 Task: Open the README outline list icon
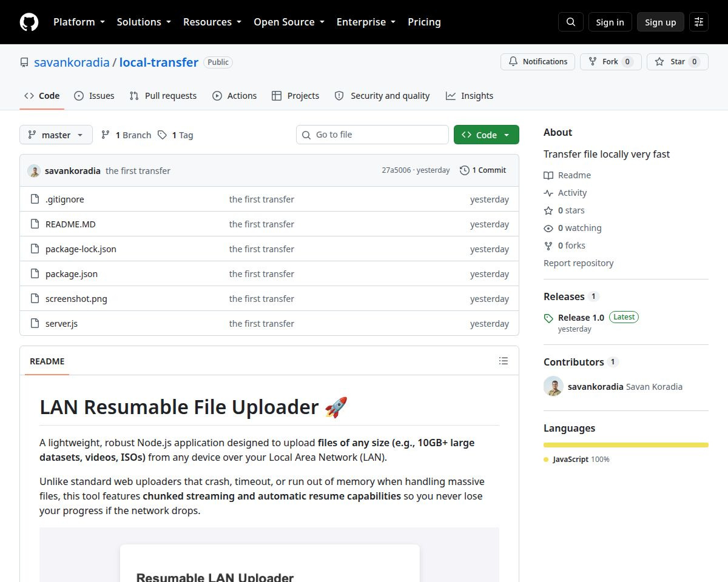[x=504, y=361]
